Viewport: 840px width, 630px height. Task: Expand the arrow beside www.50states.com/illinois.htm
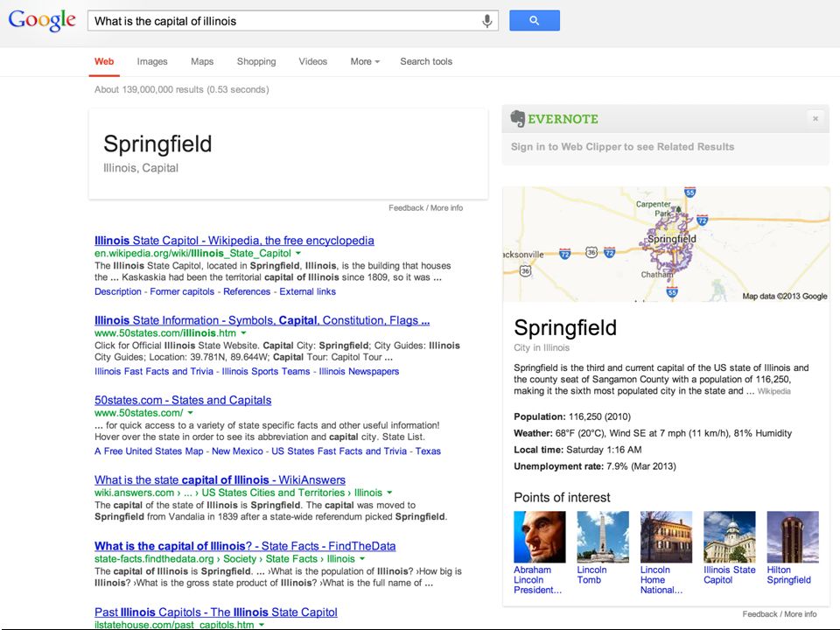click(243, 332)
